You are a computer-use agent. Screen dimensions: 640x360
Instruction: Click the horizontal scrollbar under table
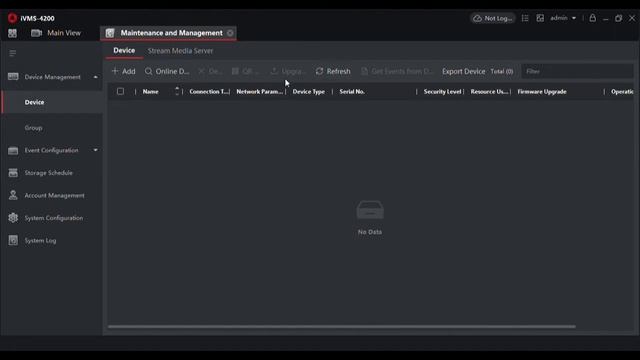click(342, 327)
